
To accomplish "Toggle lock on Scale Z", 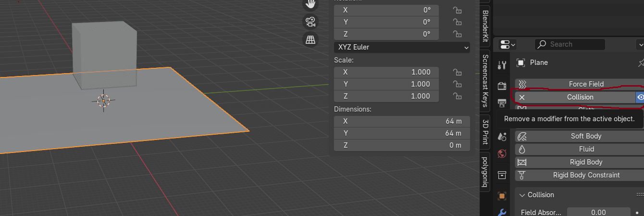I will (x=457, y=96).
